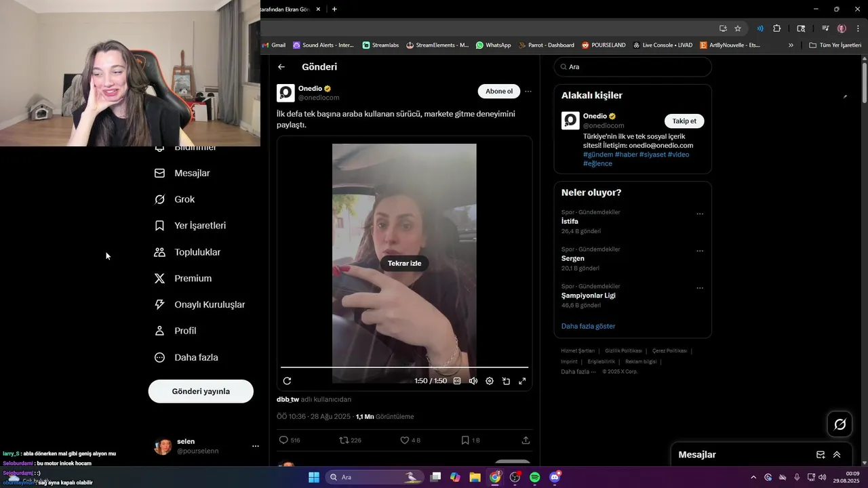Open Spotify from the taskbar
868x488 pixels.
coord(534,477)
